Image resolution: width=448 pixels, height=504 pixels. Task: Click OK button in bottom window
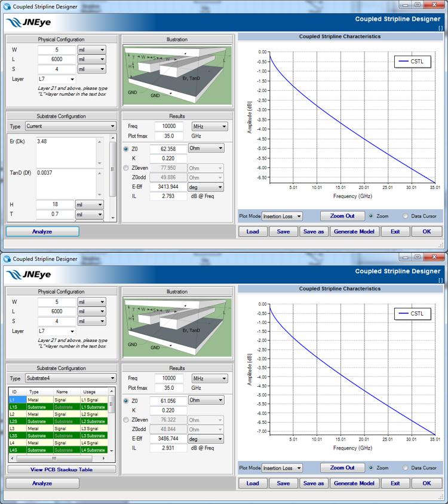427,484
